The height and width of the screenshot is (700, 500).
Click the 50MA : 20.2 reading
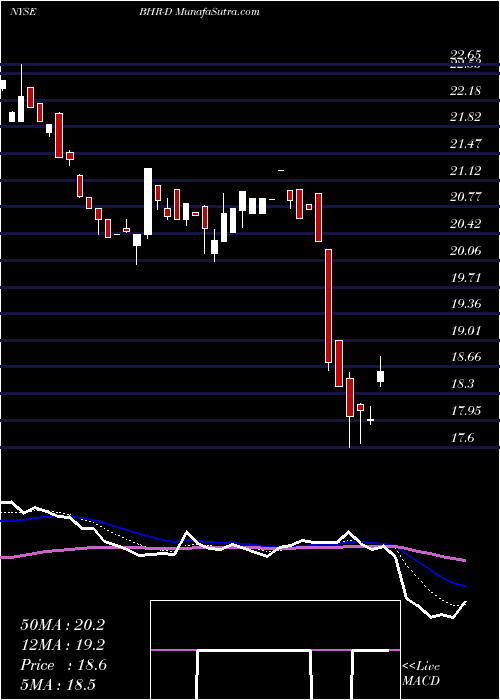point(62,625)
